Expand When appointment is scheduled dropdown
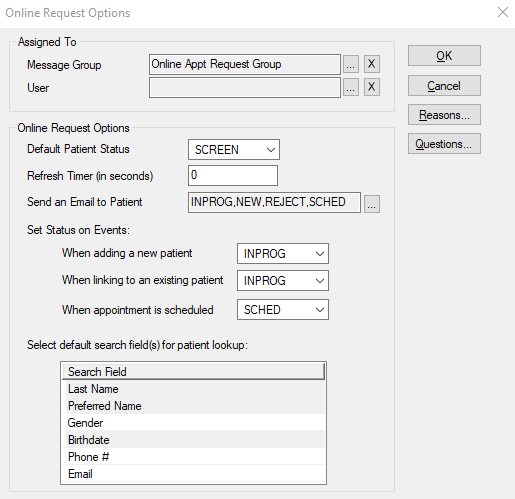 283,310
